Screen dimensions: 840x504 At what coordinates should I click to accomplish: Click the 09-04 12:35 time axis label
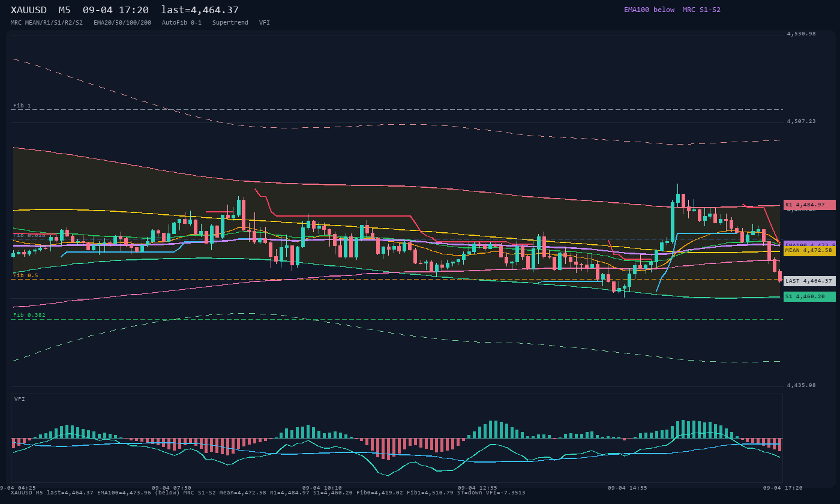pyautogui.click(x=478, y=488)
